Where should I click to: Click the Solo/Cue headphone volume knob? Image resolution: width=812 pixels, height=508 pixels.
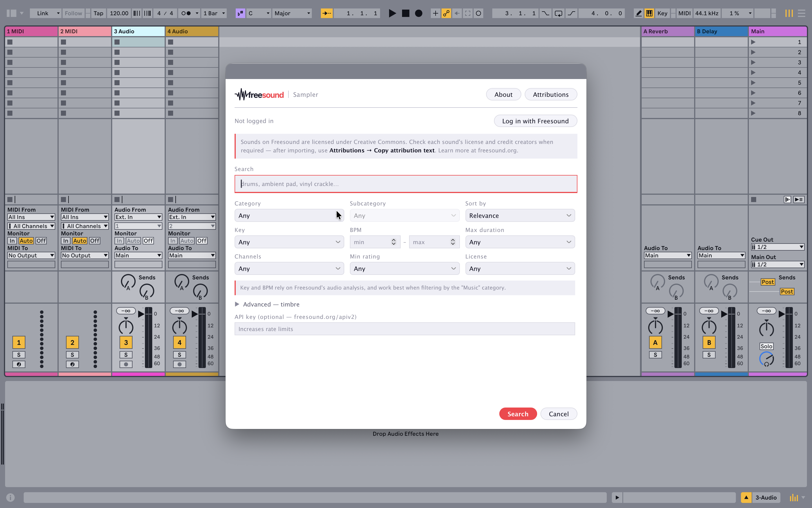pyautogui.click(x=766, y=359)
